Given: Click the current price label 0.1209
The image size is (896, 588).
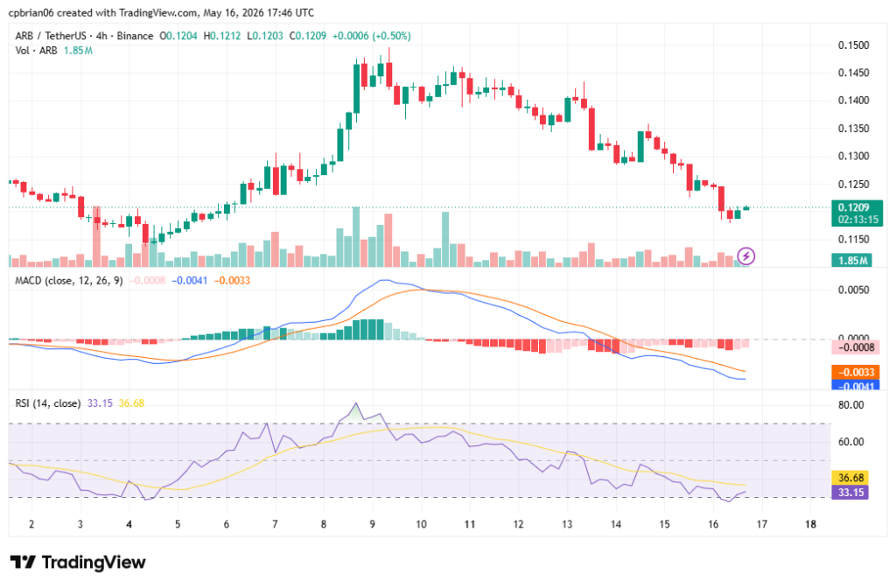Looking at the screenshot, I should [x=857, y=213].
